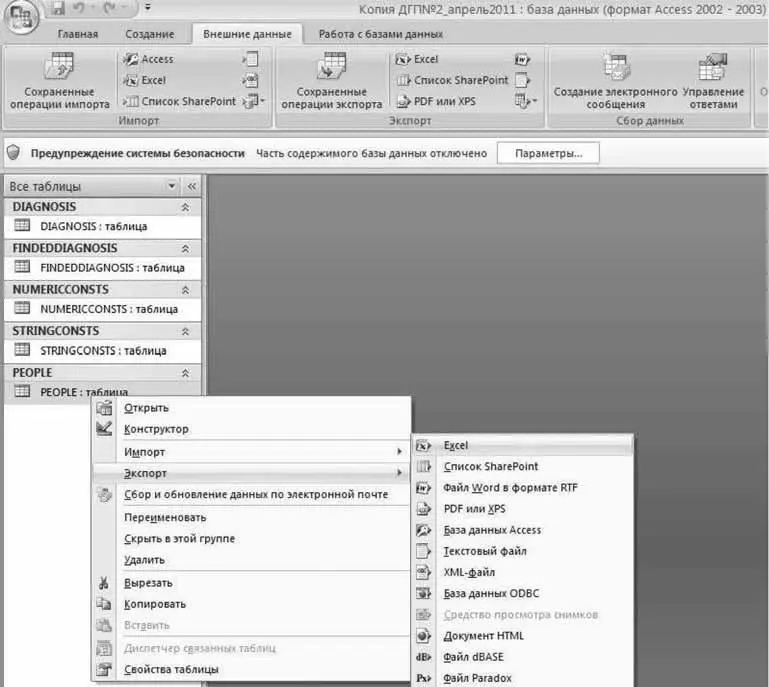Export to SharePoint list in ribbon
769x687 pixels.
pos(452,80)
